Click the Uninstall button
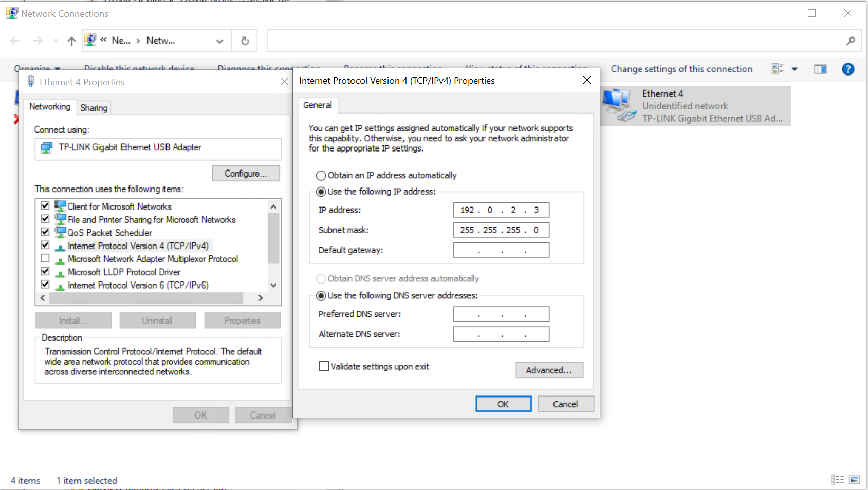 pyautogui.click(x=157, y=321)
